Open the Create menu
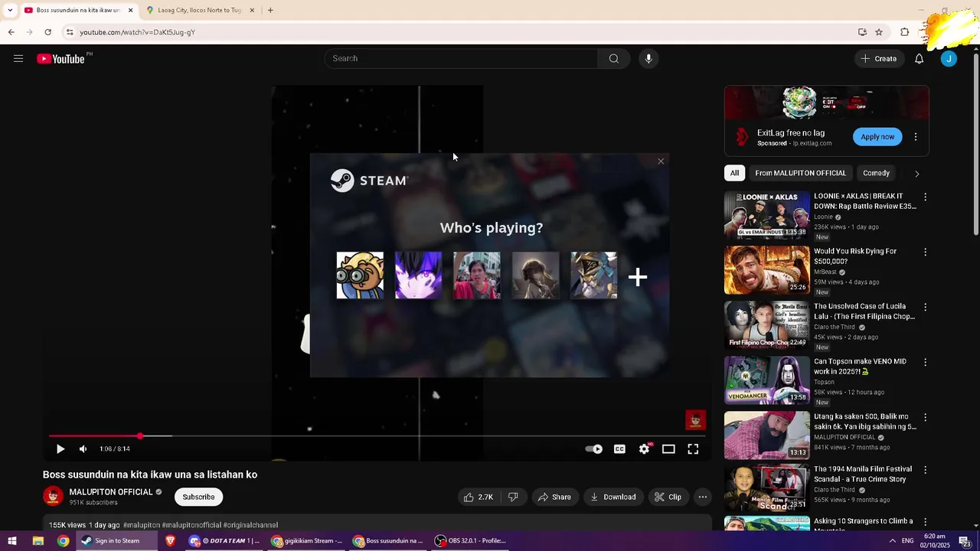Viewport: 980px width, 551px height. (879, 59)
